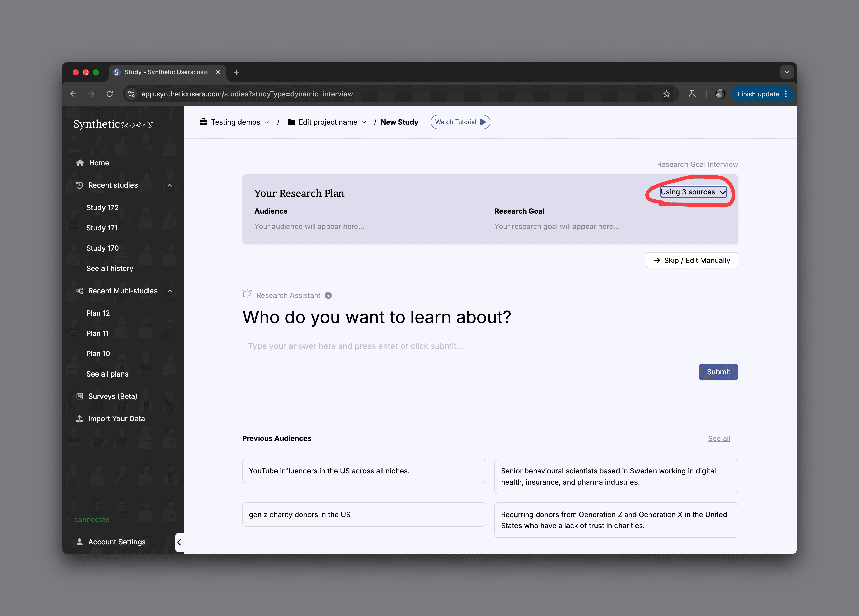Screen dimensions: 859x616
Task: Click Skip / Edit Manually button
Action: coord(692,260)
